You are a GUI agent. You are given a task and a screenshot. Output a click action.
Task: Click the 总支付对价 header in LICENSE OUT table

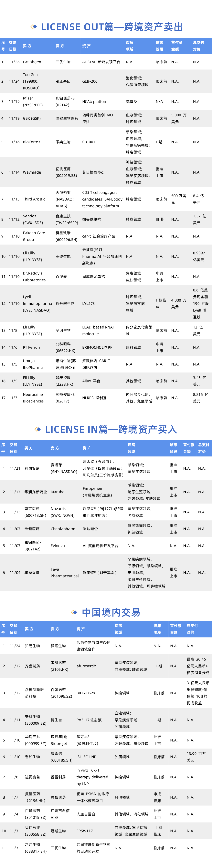(x=198, y=46)
